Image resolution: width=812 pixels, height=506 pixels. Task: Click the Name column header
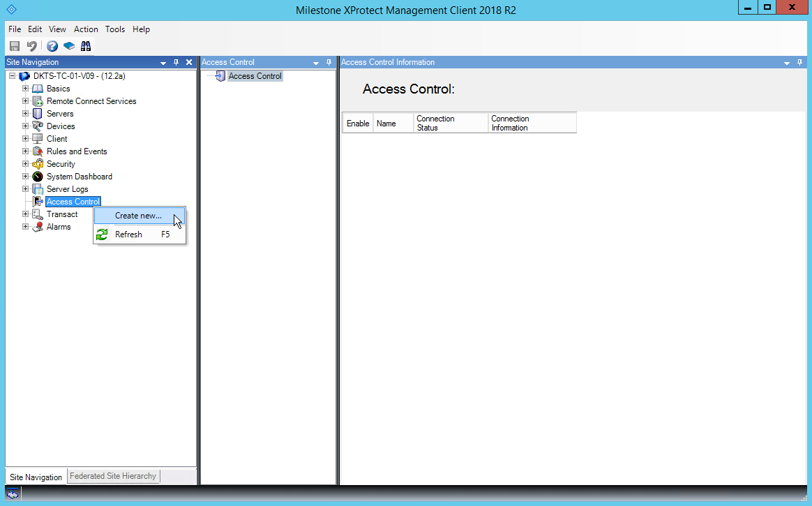(x=393, y=124)
